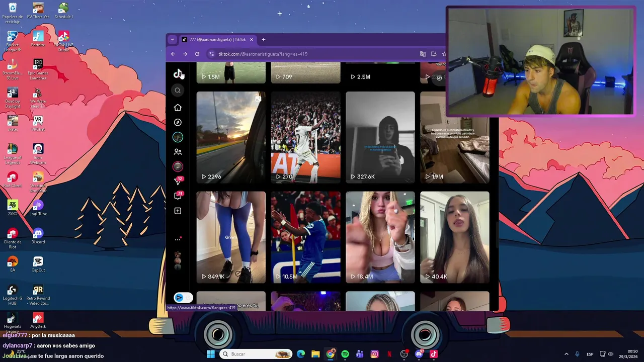Select the League of Legends desktop shortcut

(13, 154)
